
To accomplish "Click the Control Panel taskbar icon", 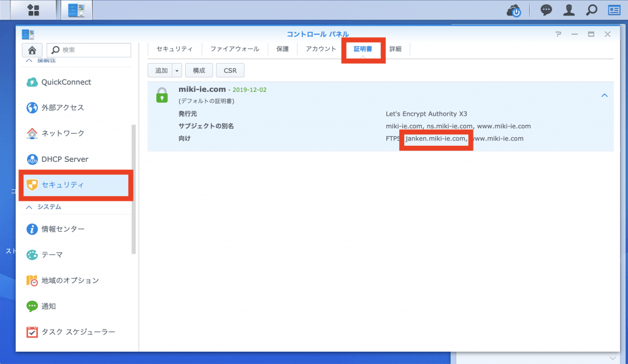I will [77, 10].
